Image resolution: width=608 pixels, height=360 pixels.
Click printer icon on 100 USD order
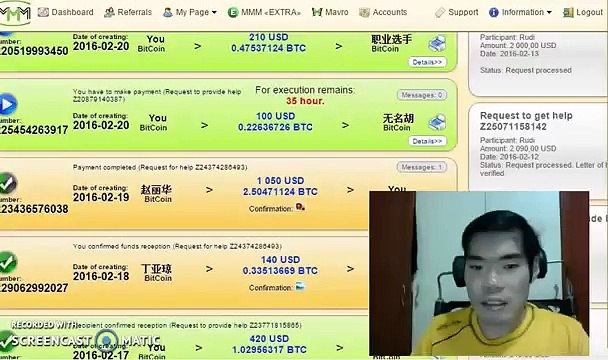coord(437,123)
